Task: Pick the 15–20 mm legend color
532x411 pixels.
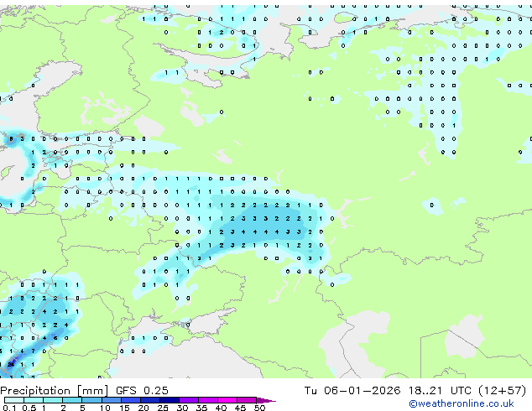Action: [x=131, y=400]
